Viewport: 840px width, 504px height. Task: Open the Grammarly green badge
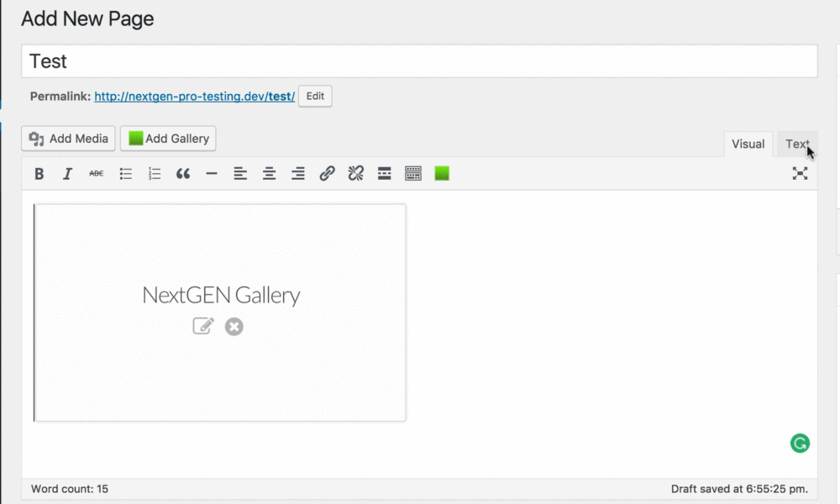800,444
